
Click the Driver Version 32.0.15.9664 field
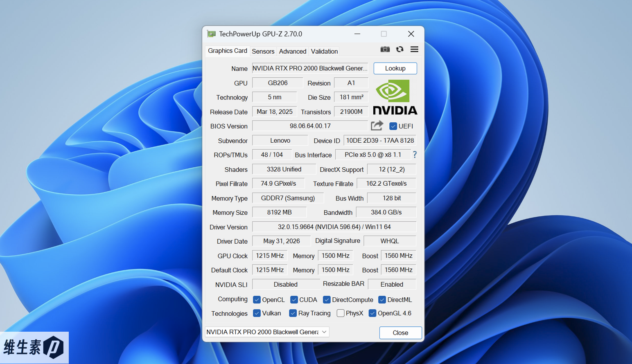334,227
